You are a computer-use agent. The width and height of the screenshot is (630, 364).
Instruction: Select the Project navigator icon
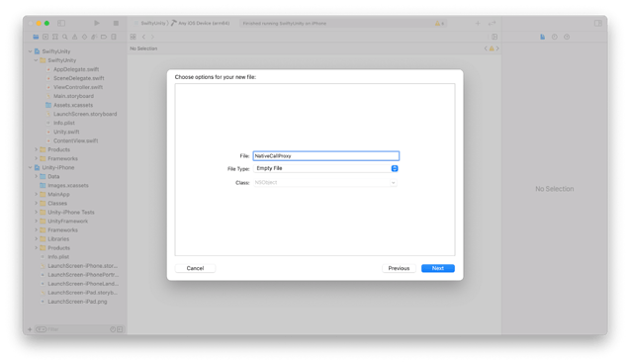tap(36, 37)
